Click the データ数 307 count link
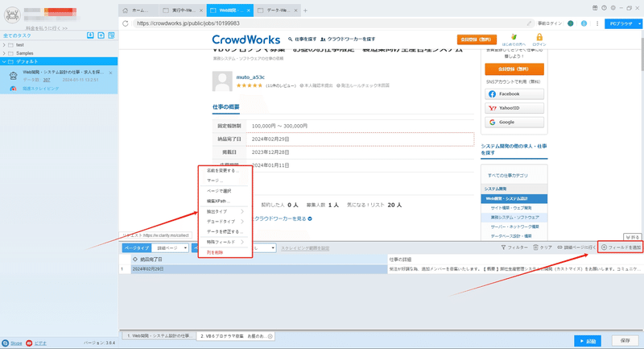644x349 pixels. pos(47,80)
